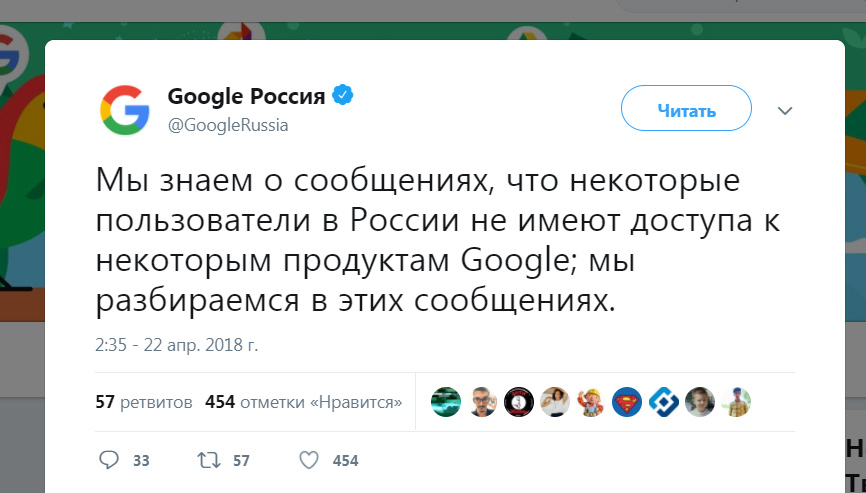Open the tweet timestamp 2:35 - 22 апр. 2018

point(178,345)
